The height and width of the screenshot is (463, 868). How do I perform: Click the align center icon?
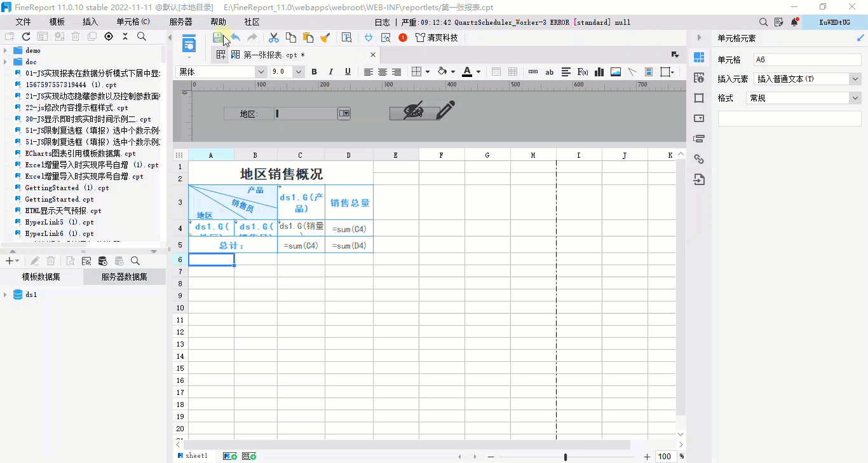(383, 72)
